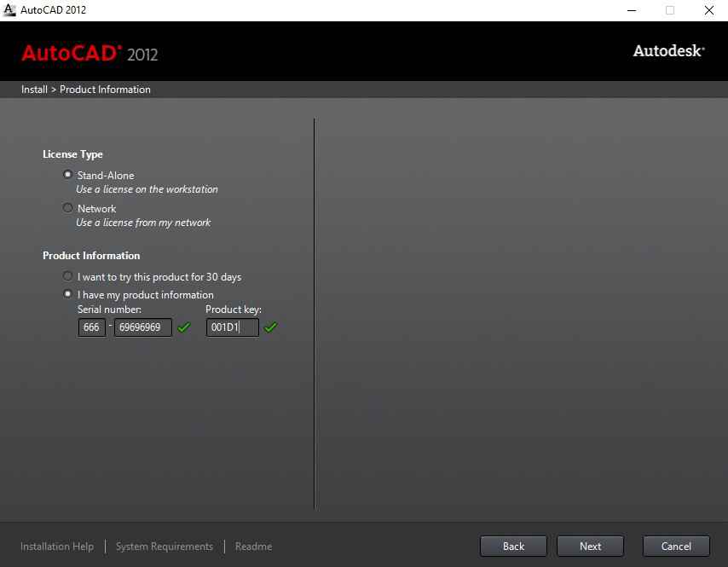This screenshot has width=728, height=567.
Task: Pick "I have my product information"
Action: pos(68,295)
